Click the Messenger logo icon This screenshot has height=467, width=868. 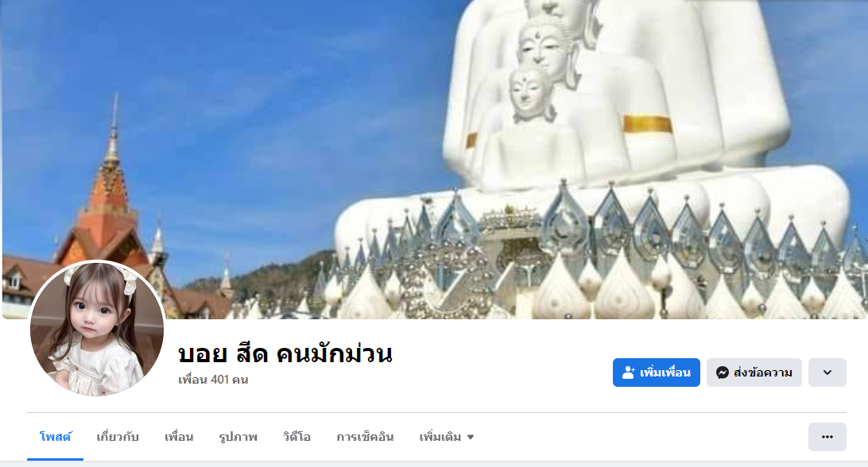(722, 372)
